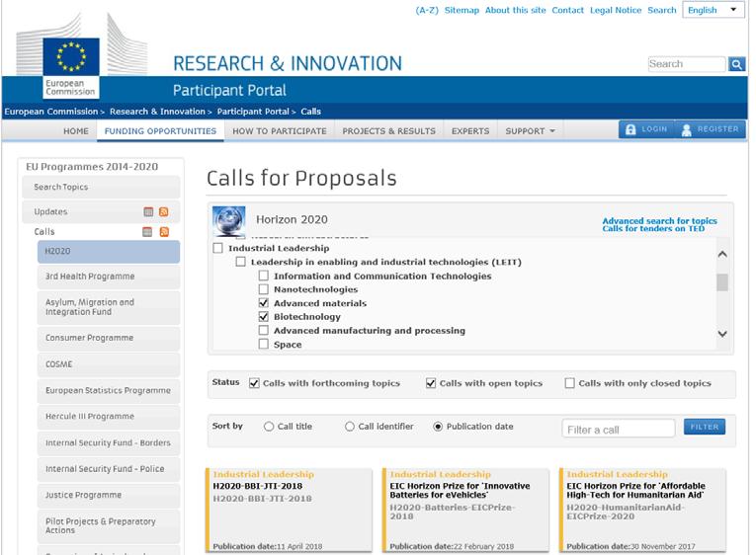Click the Filter button
The height and width of the screenshot is (555, 756).
[704, 427]
